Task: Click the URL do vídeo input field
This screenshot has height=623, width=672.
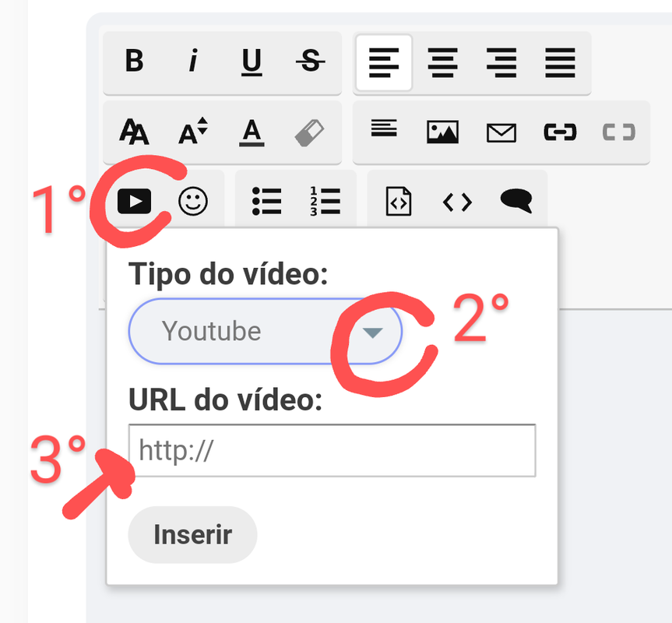Action: click(x=332, y=450)
